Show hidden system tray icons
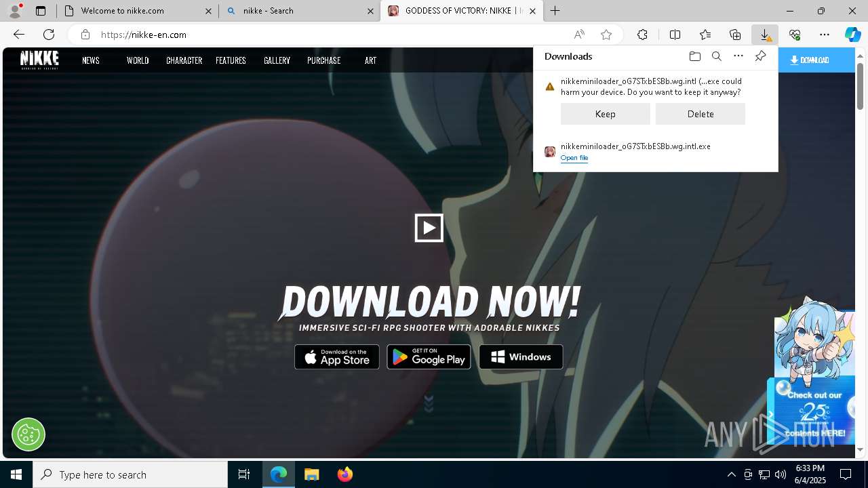Screen dimensions: 868x488 731,474
